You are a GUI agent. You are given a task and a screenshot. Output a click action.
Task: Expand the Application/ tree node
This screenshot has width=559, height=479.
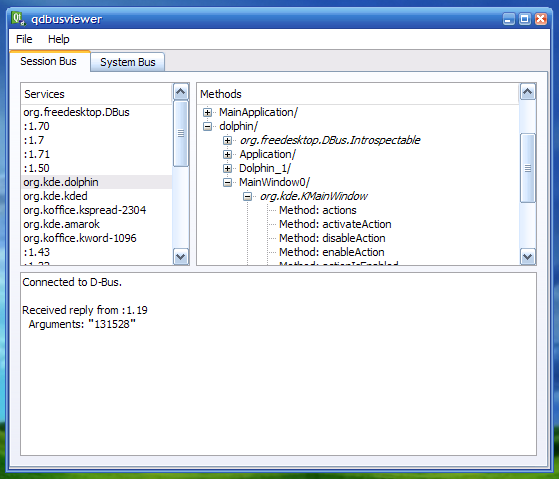tap(227, 154)
